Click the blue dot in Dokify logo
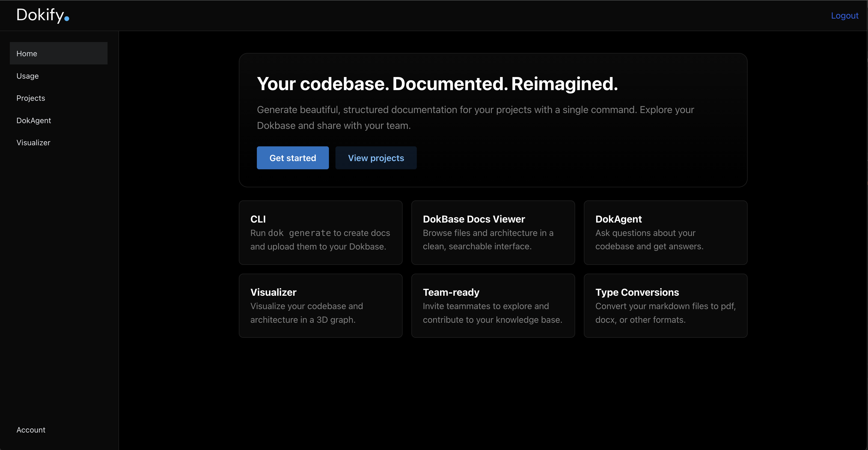 67,19
